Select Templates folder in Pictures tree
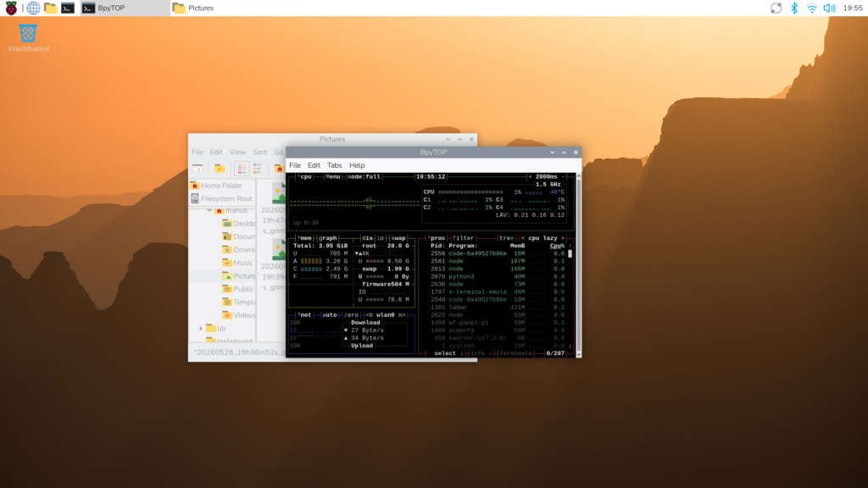This screenshot has width=868, height=488. point(238,302)
